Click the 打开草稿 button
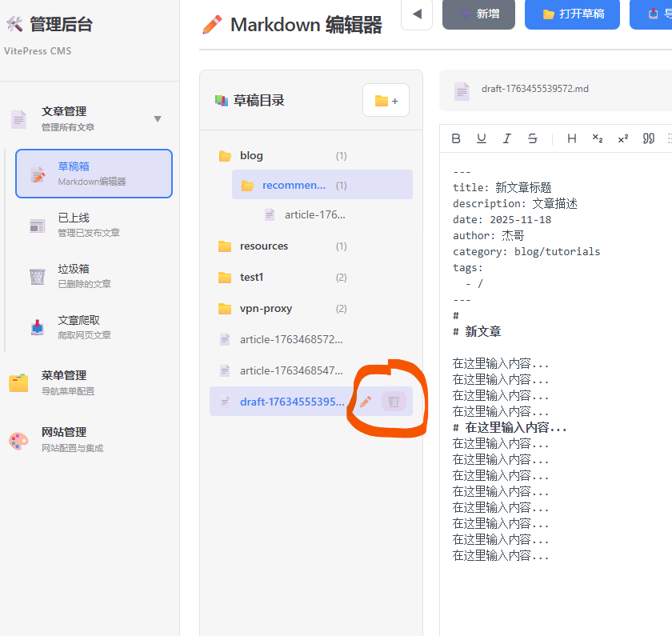Screen dimensions: 672x636 [572, 15]
